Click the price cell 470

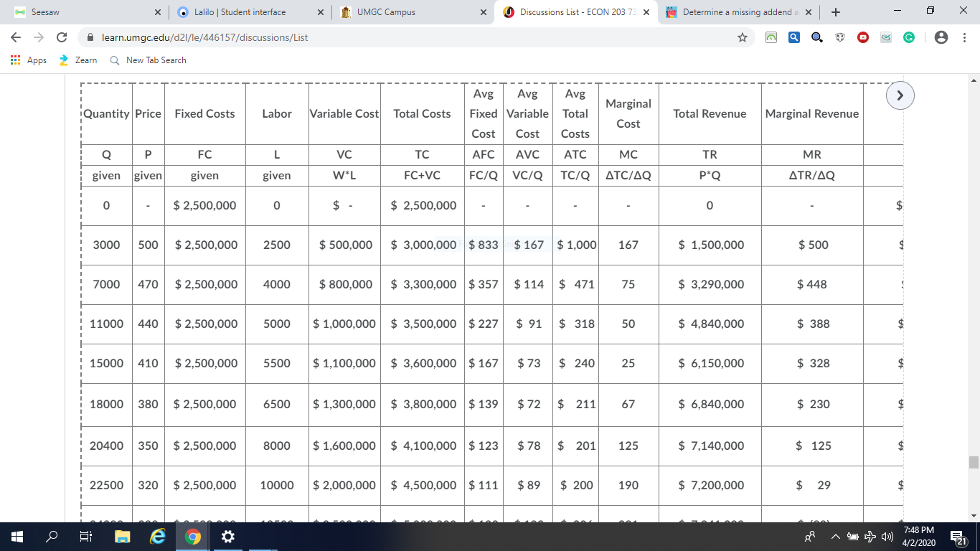pyautogui.click(x=148, y=284)
